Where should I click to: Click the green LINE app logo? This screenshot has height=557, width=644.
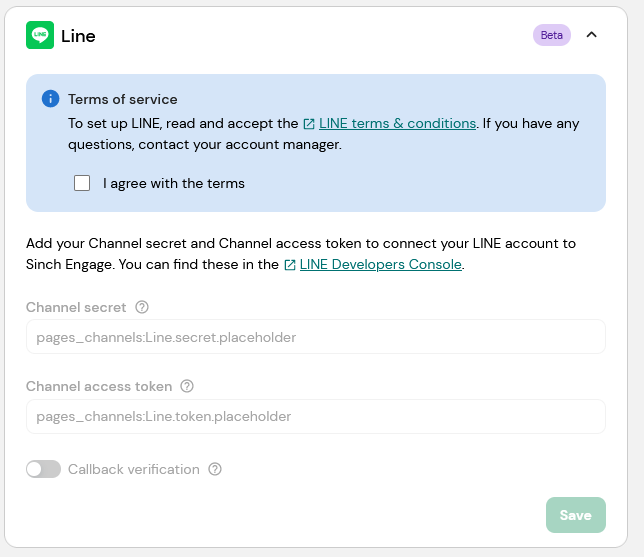click(40, 35)
